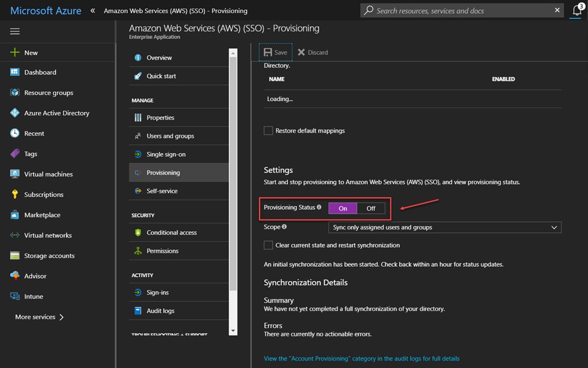Click Azure Active Directory diamond icon

point(14,113)
